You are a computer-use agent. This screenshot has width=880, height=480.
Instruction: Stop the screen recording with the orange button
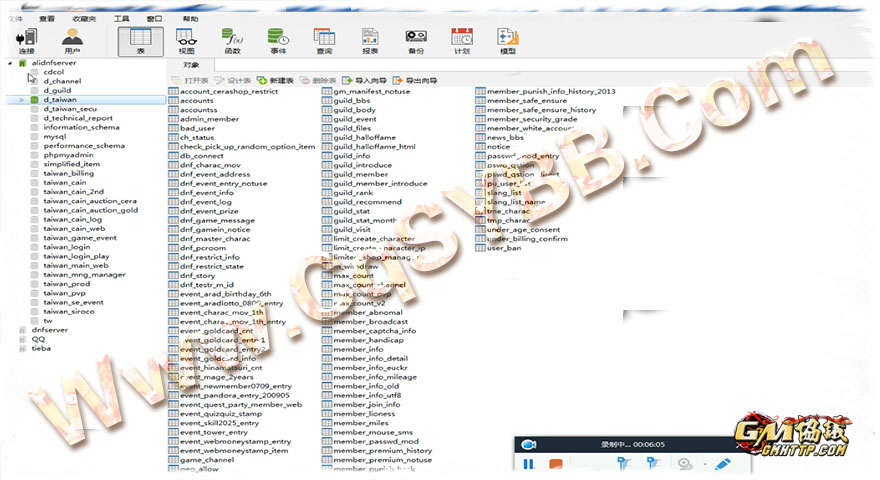coord(556,464)
